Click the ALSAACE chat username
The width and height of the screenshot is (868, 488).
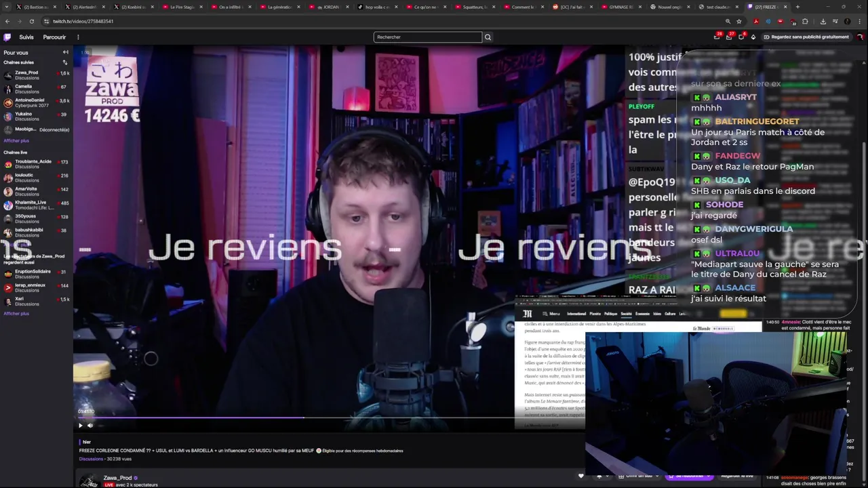point(735,288)
